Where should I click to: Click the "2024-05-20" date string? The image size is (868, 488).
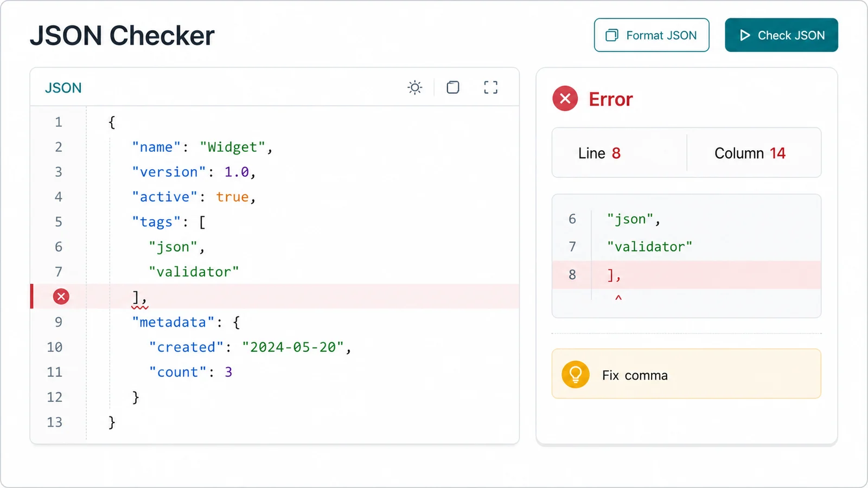coord(293,347)
